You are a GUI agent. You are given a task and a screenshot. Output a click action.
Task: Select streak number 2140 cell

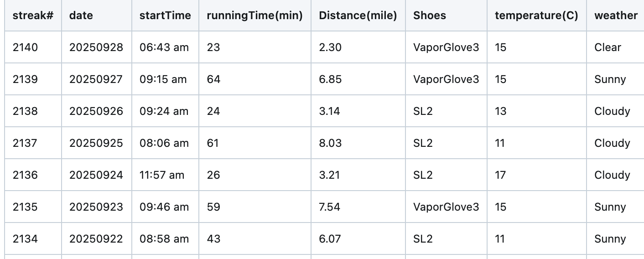tap(26, 47)
